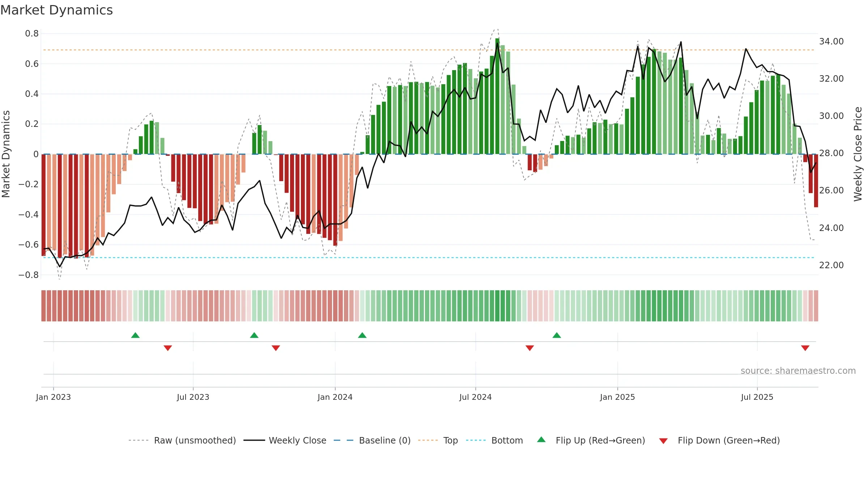
Task: Click the orange dashed Top threshold line
Action: click(429, 50)
